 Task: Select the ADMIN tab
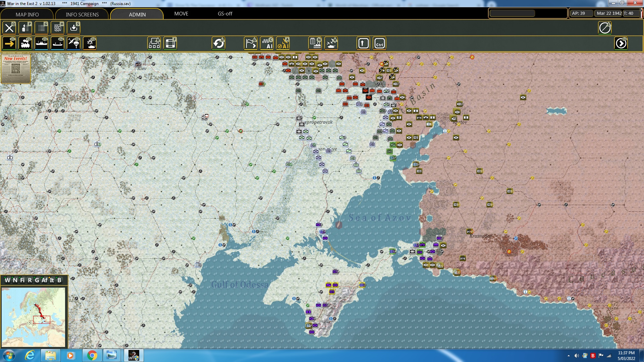point(137,14)
